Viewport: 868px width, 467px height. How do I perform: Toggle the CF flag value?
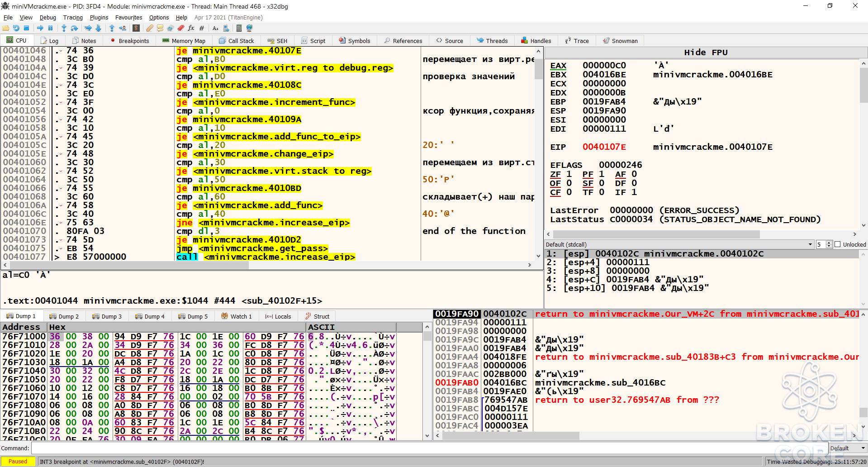point(569,192)
